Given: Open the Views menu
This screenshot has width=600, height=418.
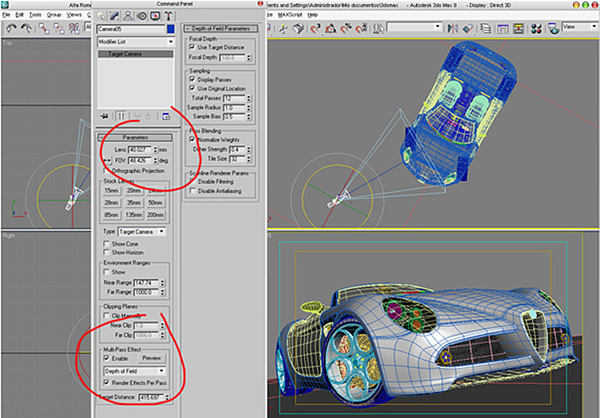Looking at the screenshot, I should (74, 15).
